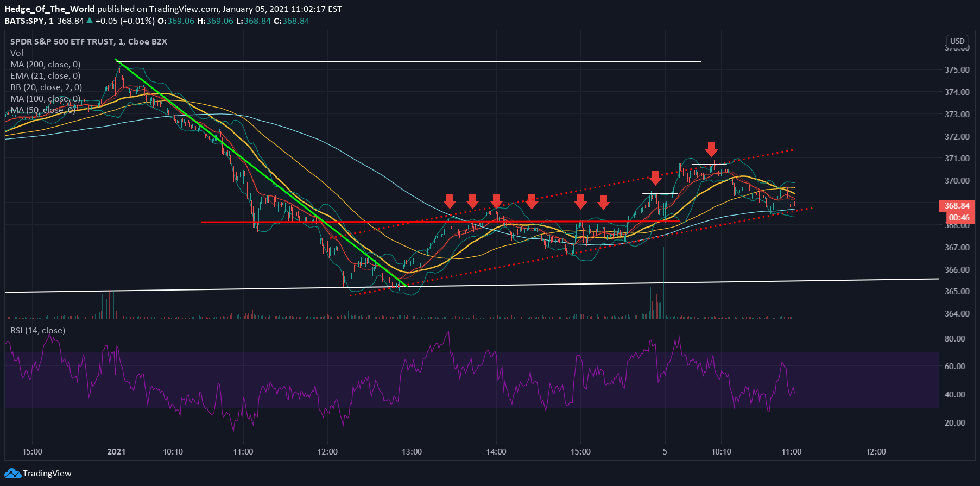The image size is (980, 486).
Task: Select the BB (20, close, 2, 0) indicator
Action: coord(46,87)
